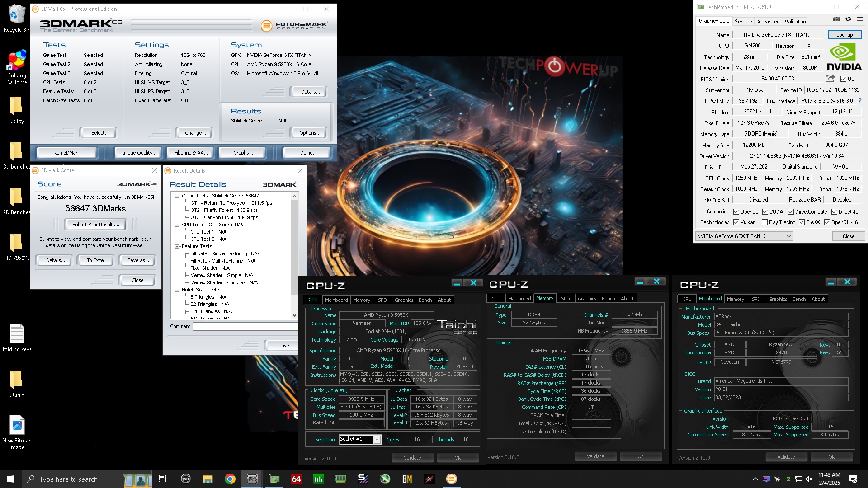Open Task View in the taskbar
The width and height of the screenshot is (868, 488).
point(163,479)
